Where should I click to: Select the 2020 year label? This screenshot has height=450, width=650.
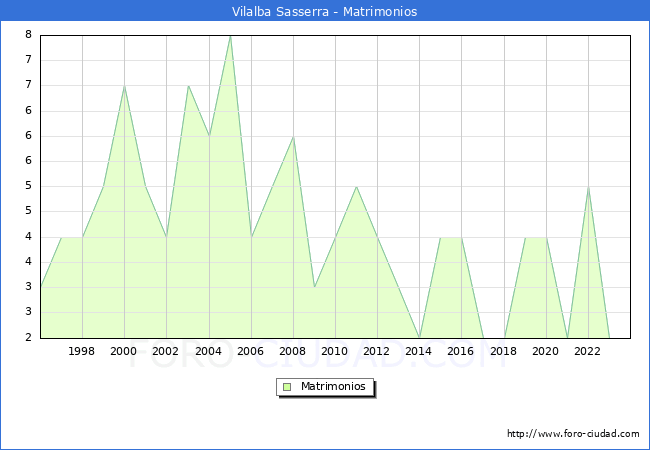click(546, 351)
